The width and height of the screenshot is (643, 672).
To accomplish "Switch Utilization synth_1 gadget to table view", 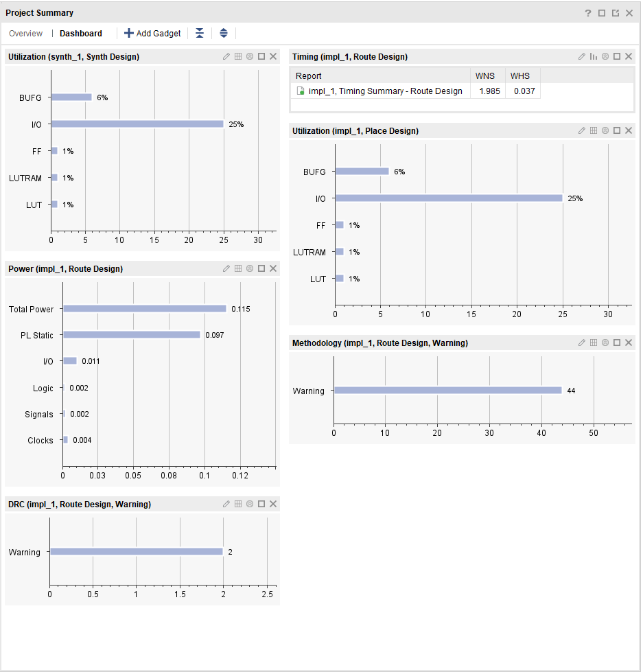I will click(x=238, y=56).
